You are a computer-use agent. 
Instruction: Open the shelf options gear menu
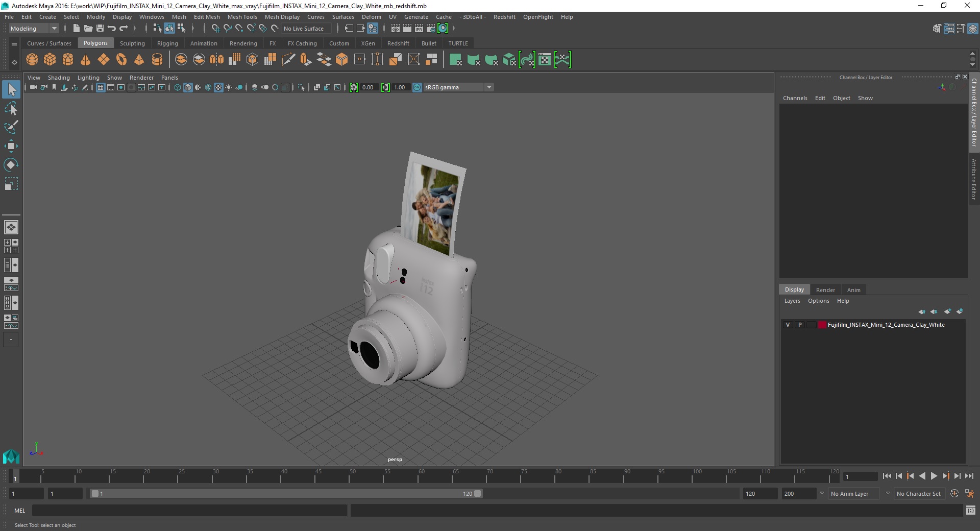(x=14, y=62)
